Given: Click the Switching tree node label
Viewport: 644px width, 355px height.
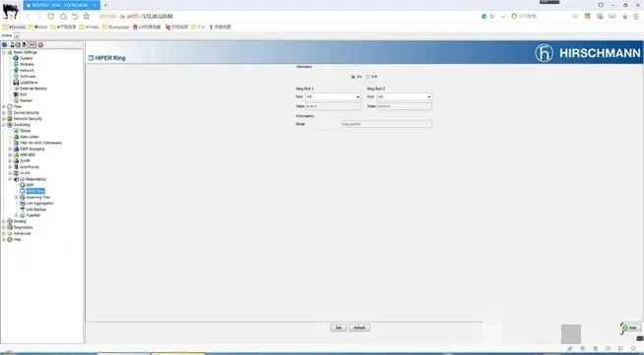Looking at the screenshot, I should [x=22, y=125].
